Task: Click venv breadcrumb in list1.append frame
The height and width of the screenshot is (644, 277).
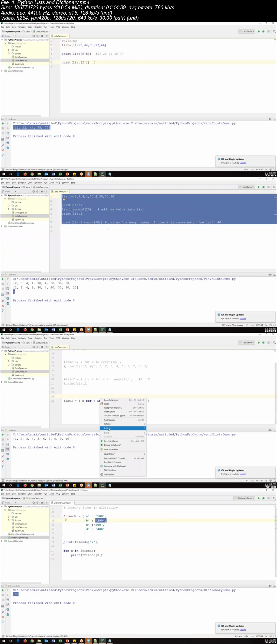Action: tap(27, 187)
